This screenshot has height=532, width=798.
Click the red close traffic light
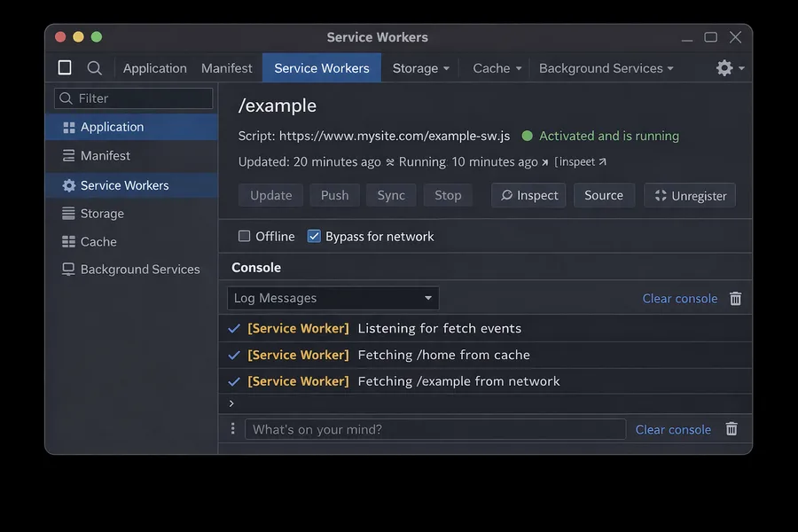60,37
